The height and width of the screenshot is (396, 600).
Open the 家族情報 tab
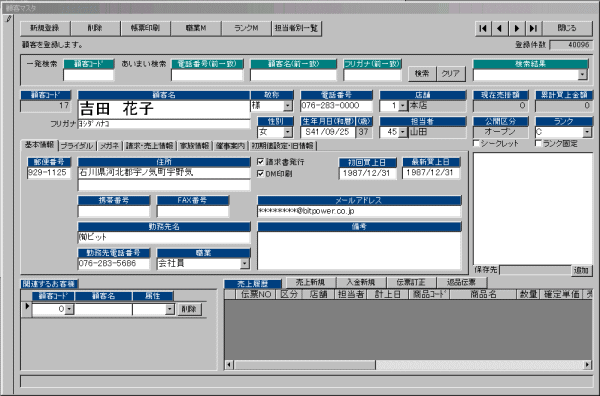194,146
